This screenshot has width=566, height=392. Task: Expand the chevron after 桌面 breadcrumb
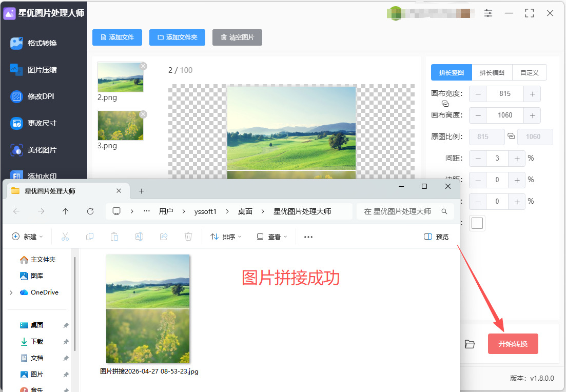263,211
